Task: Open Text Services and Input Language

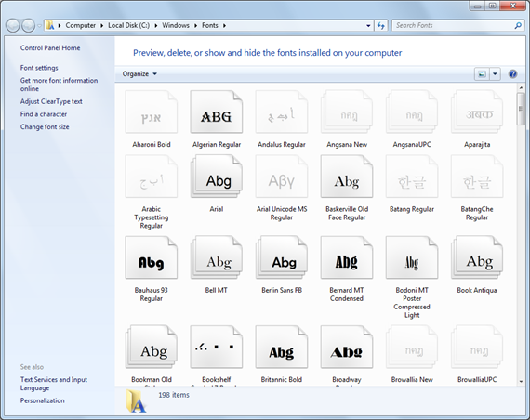Action: pyautogui.click(x=53, y=384)
